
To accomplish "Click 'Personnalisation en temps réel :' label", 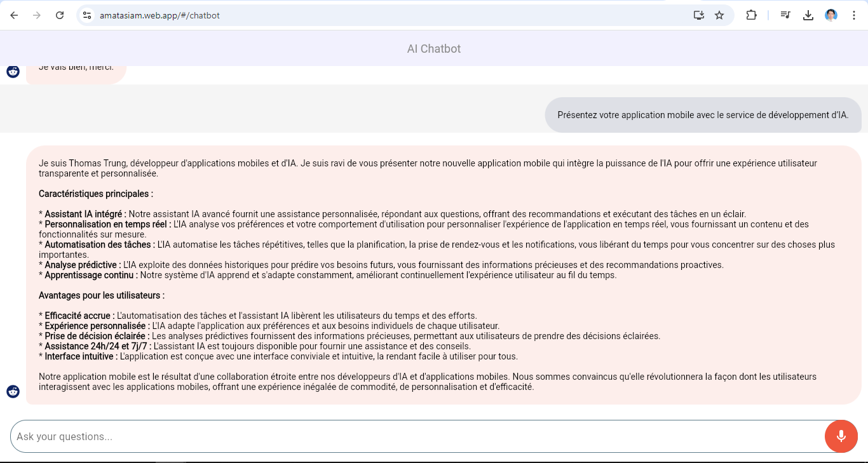I will (x=108, y=224).
